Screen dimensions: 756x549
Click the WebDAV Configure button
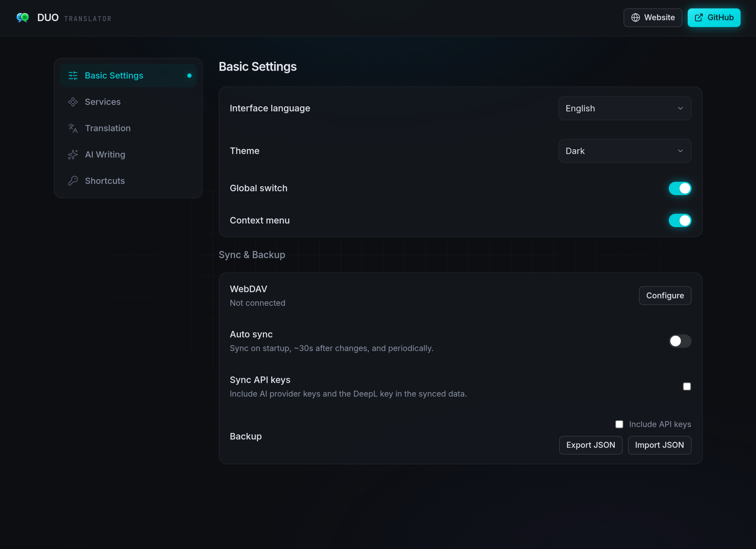click(665, 296)
